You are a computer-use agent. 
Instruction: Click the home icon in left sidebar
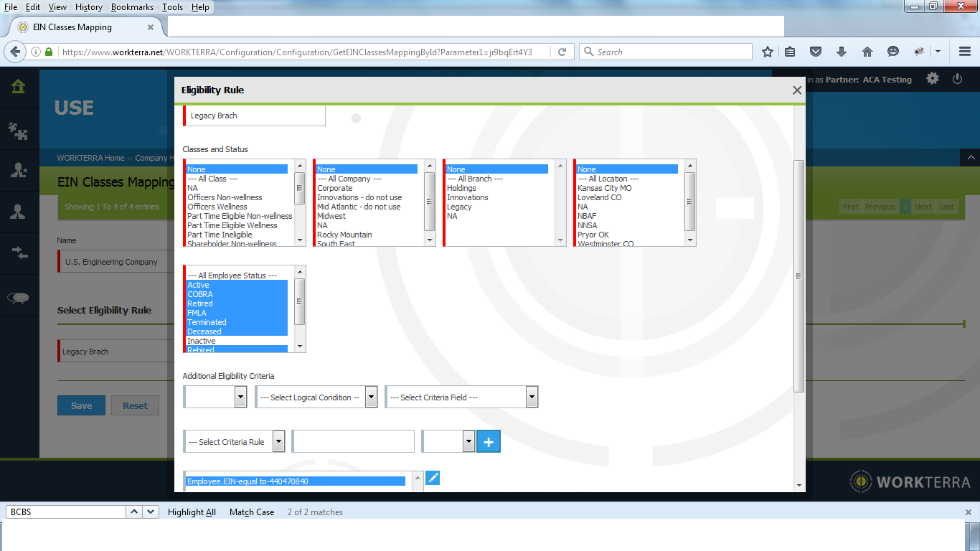19,87
